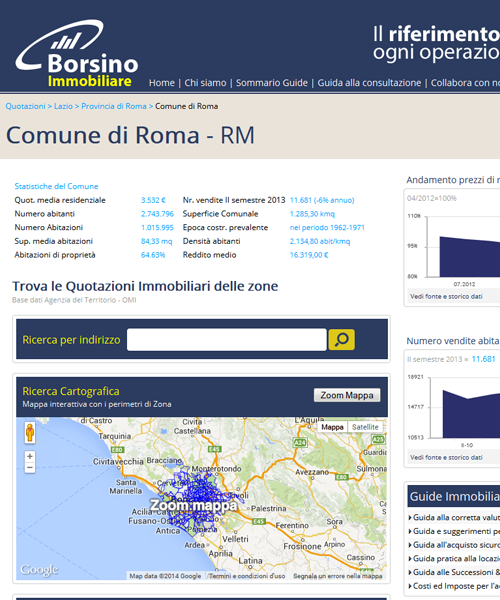This screenshot has width=500, height=600.
Task: Follow the Lazio breadcrumb link
Action: click(x=63, y=106)
